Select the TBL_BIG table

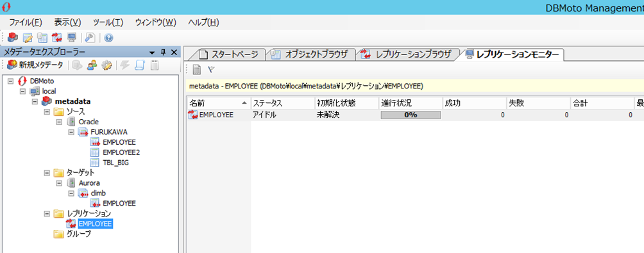116,163
